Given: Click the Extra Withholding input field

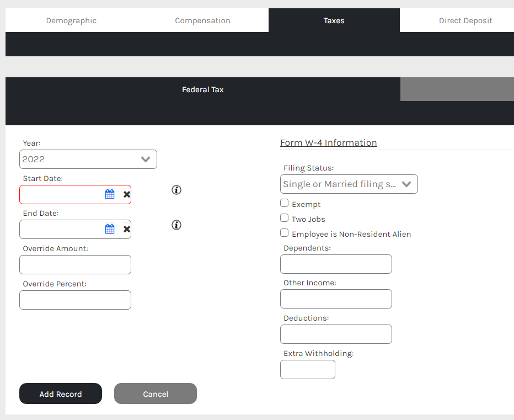Looking at the screenshot, I should (x=308, y=369).
